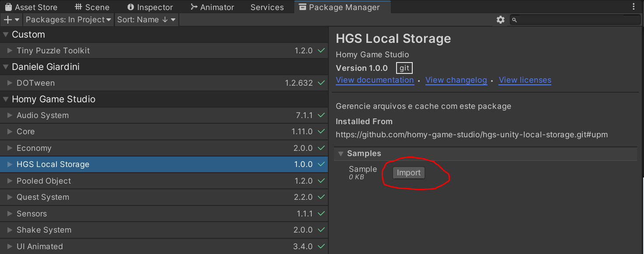Click the GitHub installed-from URL text
The image size is (644, 254).
pos(472,135)
